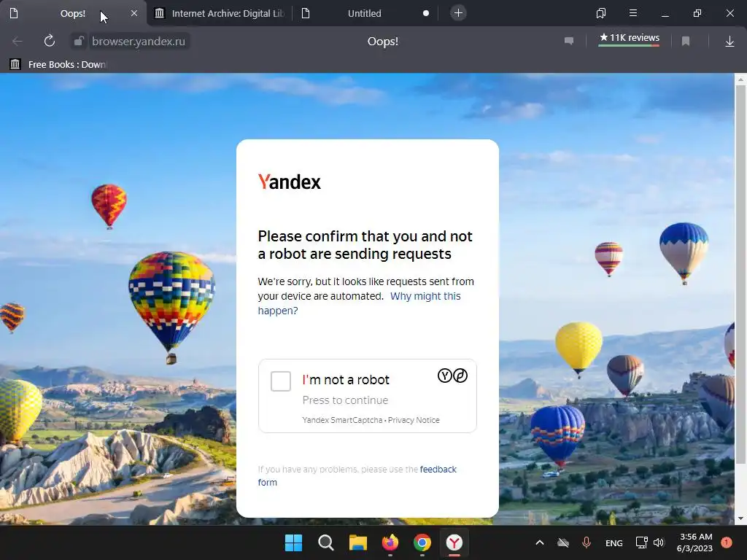The image size is (747, 560).
Task: Open the Why might this happen link
Action: [359, 303]
